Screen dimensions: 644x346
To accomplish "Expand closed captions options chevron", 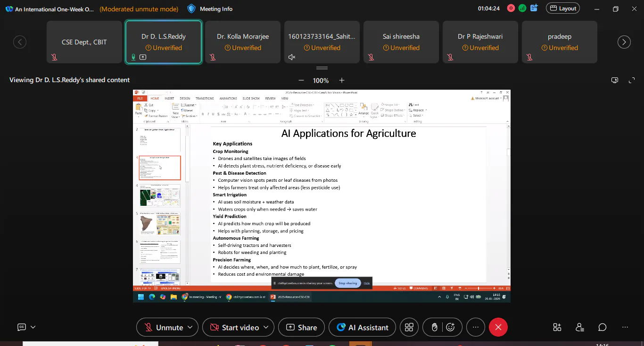I will [x=33, y=327].
